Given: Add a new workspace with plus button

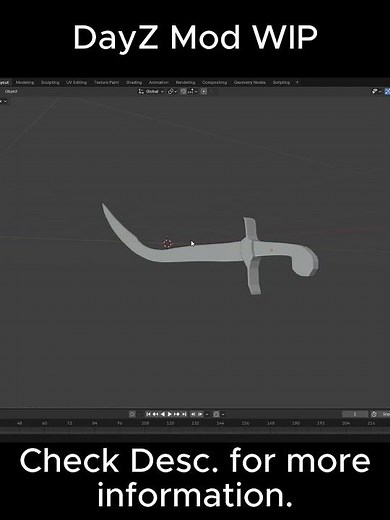Looking at the screenshot, I should coord(297,82).
